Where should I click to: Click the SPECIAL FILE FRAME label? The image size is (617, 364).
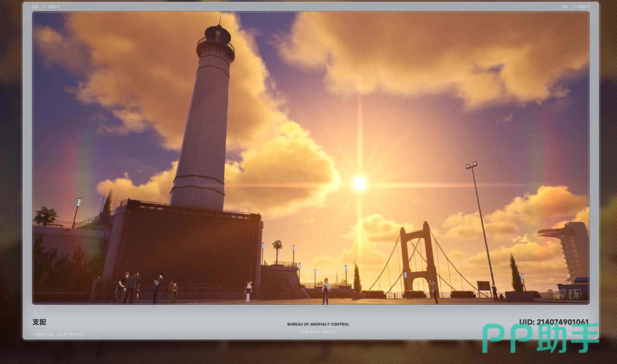click(x=58, y=335)
